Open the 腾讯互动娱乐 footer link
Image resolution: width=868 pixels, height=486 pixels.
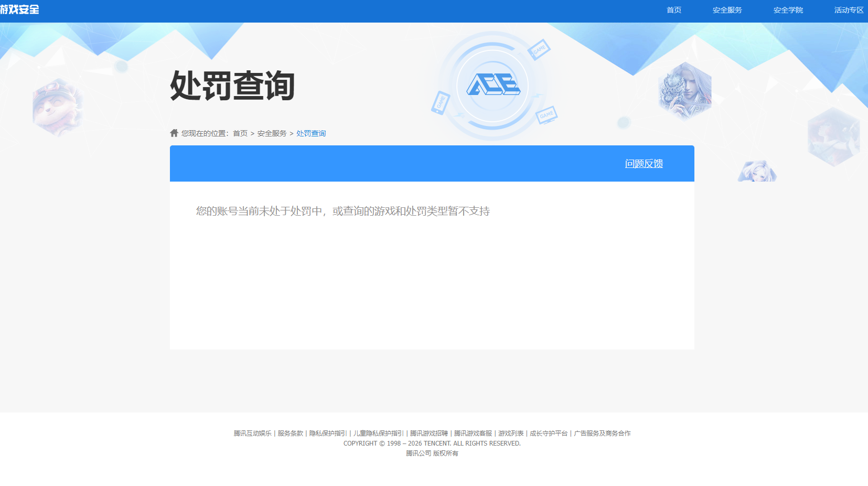[253, 434]
